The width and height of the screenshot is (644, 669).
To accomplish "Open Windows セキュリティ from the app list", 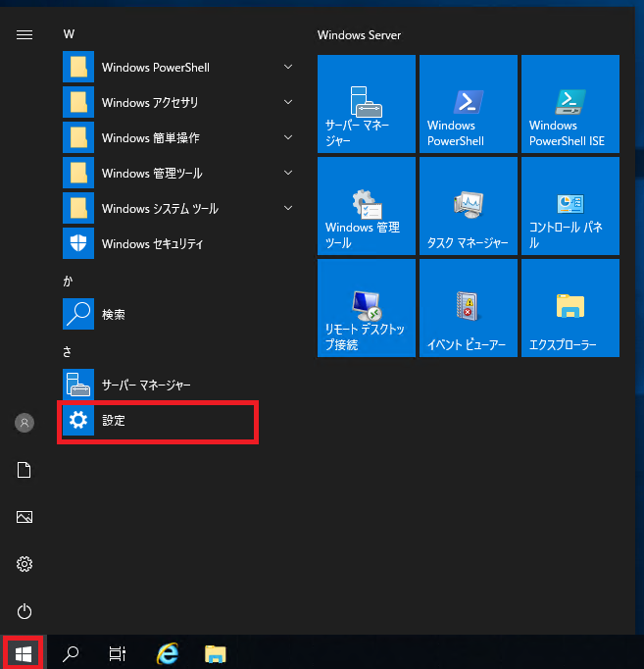I will coord(179,243).
